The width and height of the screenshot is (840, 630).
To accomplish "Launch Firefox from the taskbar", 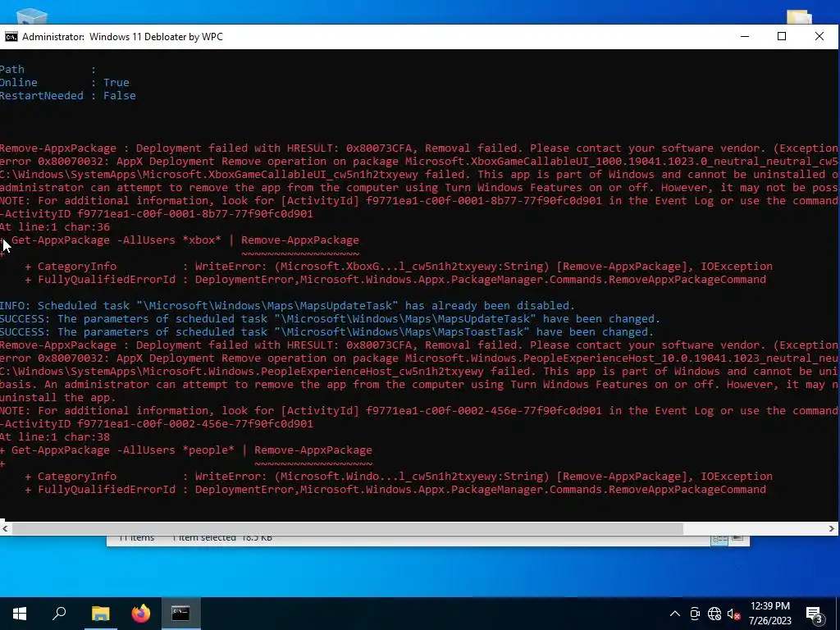I will coord(141,614).
